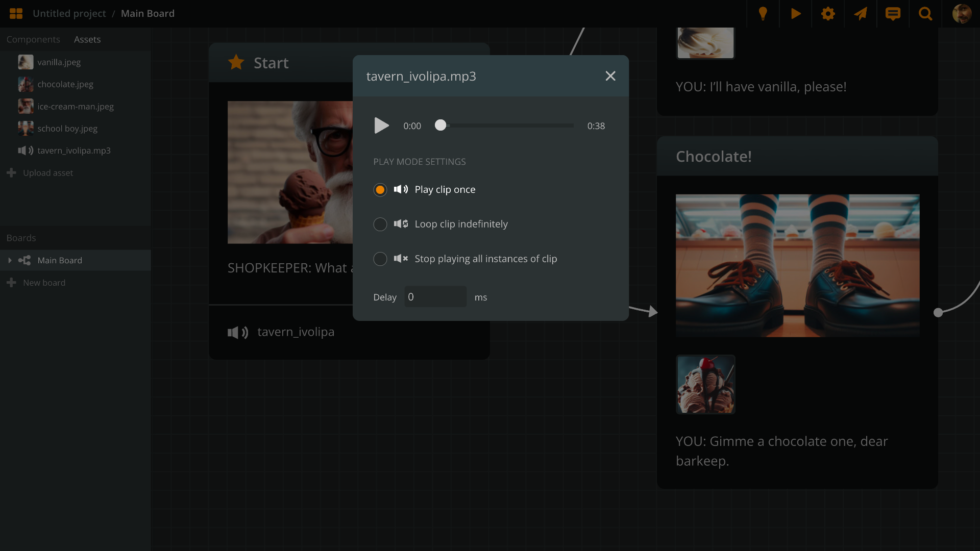The width and height of the screenshot is (980, 551).
Task: Click the user profile avatar
Action: (x=962, y=14)
